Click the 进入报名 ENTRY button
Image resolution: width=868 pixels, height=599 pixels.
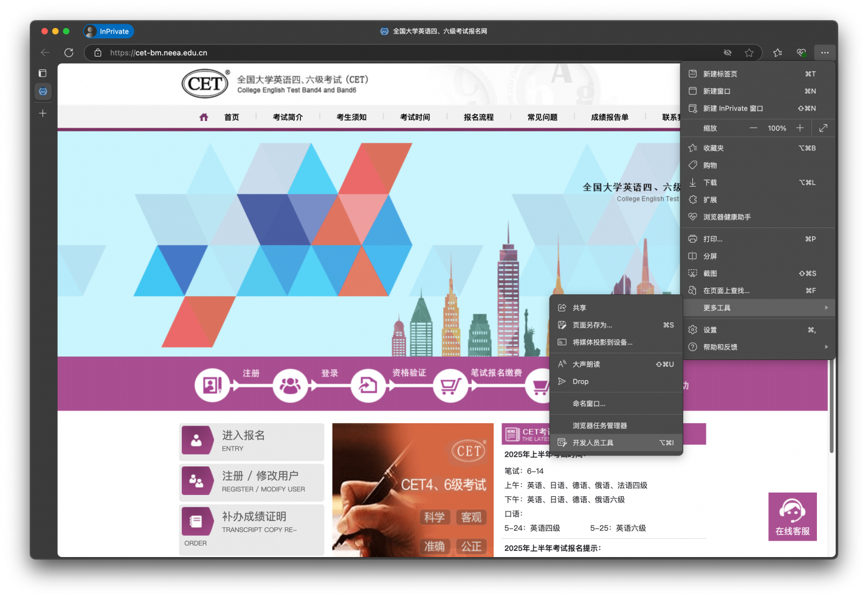pos(251,441)
